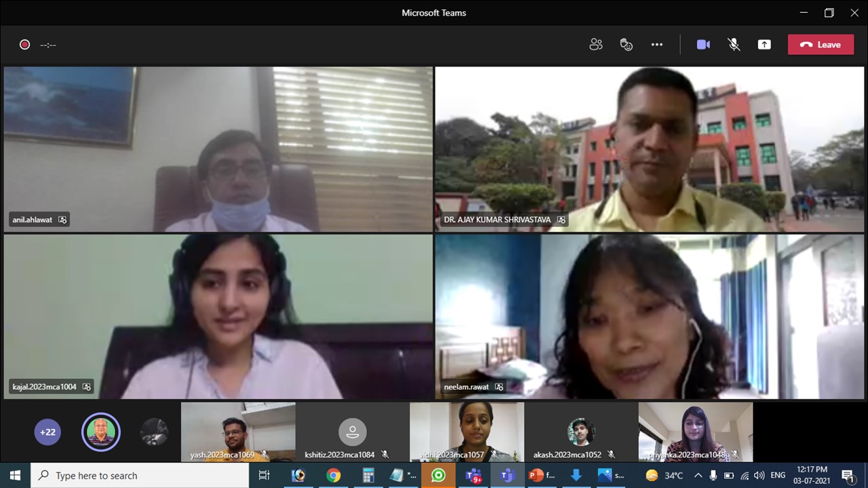Open Calculator from the taskbar
This screenshot has width=868, height=488.
click(x=368, y=475)
